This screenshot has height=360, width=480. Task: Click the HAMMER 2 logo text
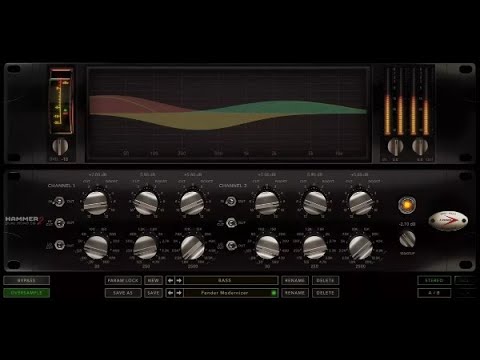click(24, 220)
